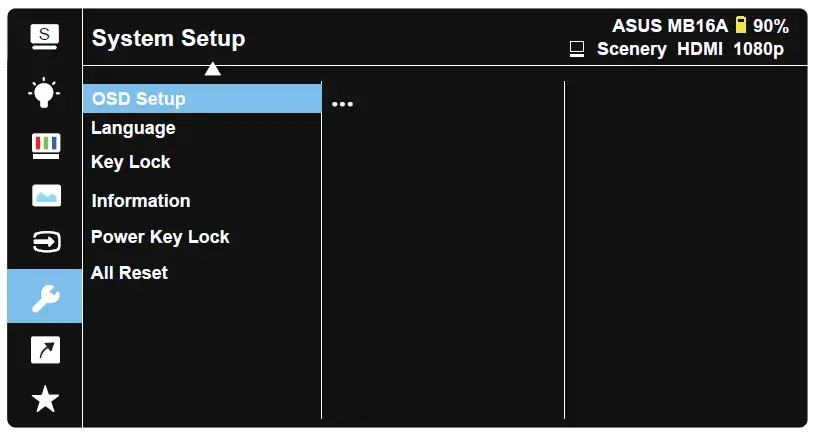816x438 pixels.
Task: Click the HDMI input label
Action: [700, 49]
